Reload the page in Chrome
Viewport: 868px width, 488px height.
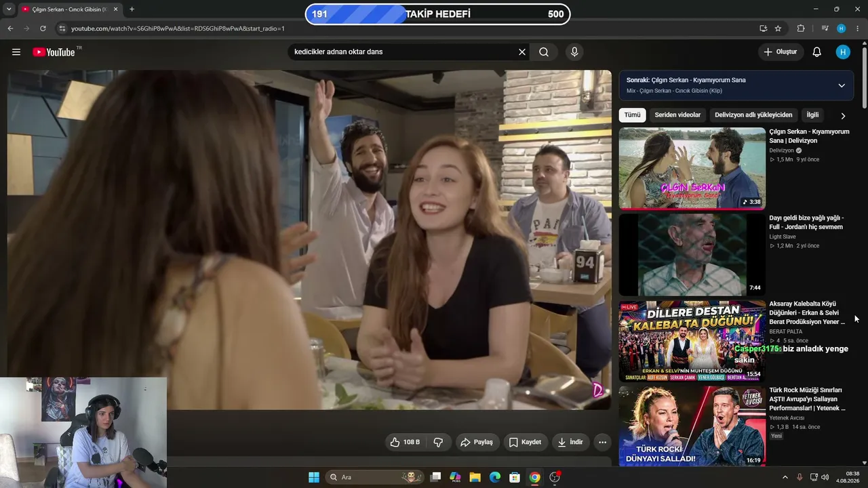tap(43, 28)
